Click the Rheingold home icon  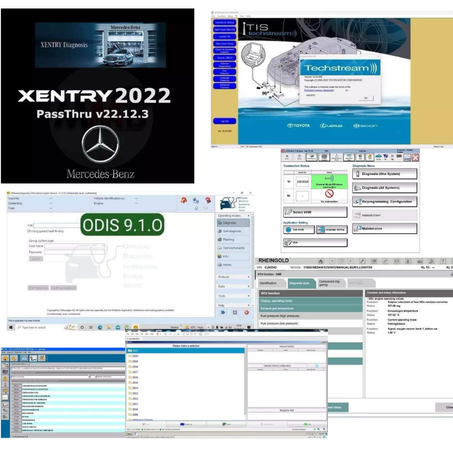click(x=320, y=261)
